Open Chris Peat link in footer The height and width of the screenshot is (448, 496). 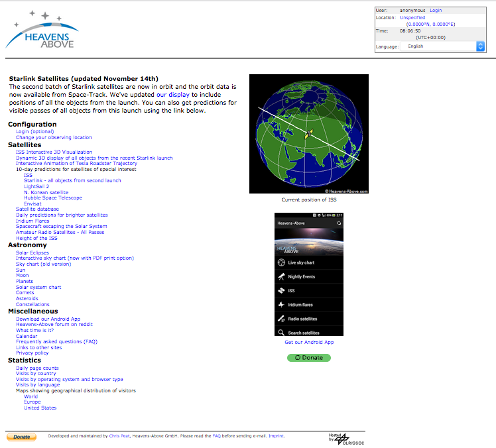pyautogui.click(x=119, y=436)
